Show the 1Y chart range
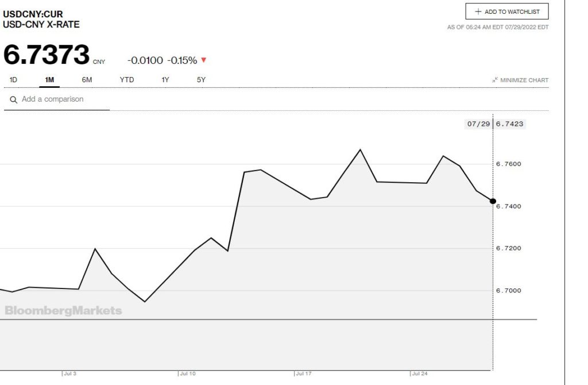 tap(165, 80)
